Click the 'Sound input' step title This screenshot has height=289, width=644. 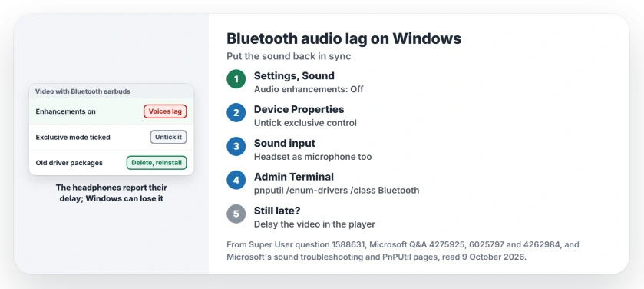click(x=285, y=143)
